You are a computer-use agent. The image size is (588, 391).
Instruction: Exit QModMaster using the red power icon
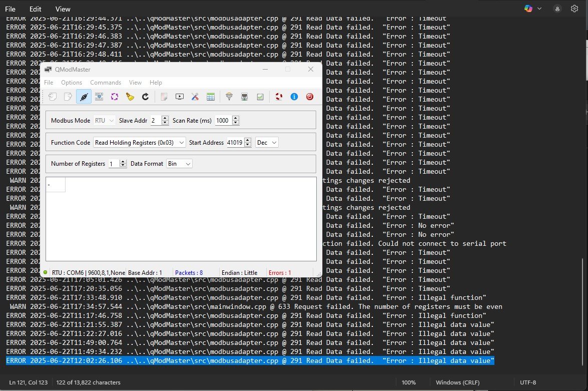[310, 97]
